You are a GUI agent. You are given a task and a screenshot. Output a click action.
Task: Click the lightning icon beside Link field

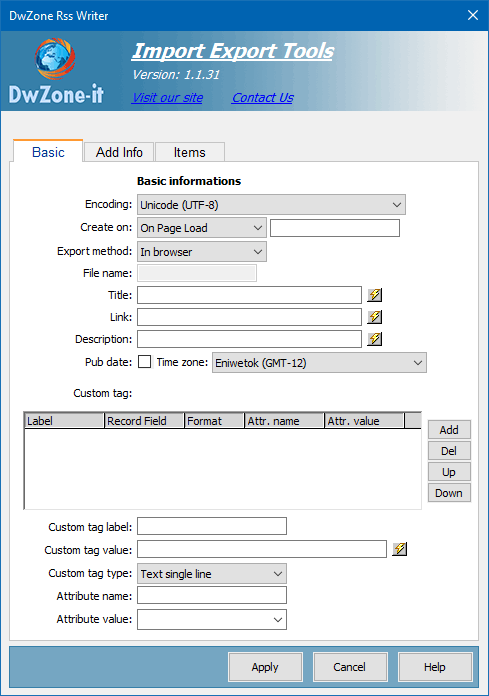(375, 317)
